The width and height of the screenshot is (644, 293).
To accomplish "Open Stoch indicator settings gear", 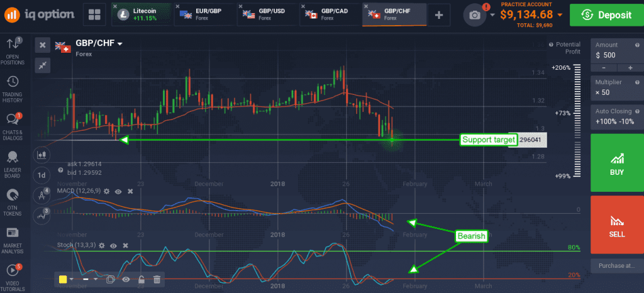I will pos(101,245).
